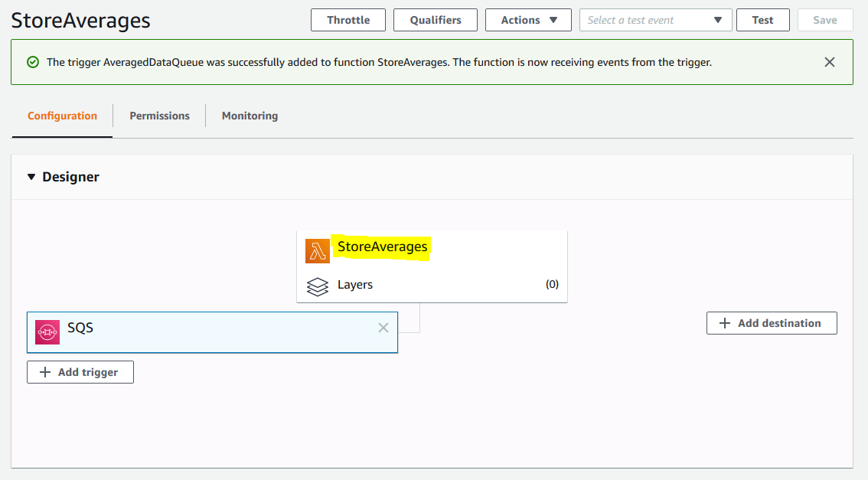Select the Configuration tab

(x=63, y=116)
